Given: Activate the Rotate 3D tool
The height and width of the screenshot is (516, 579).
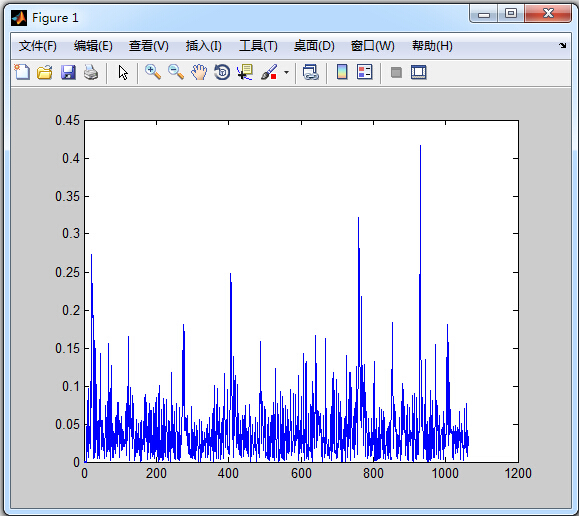Looking at the screenshot, I should click(x=222, y=72).
